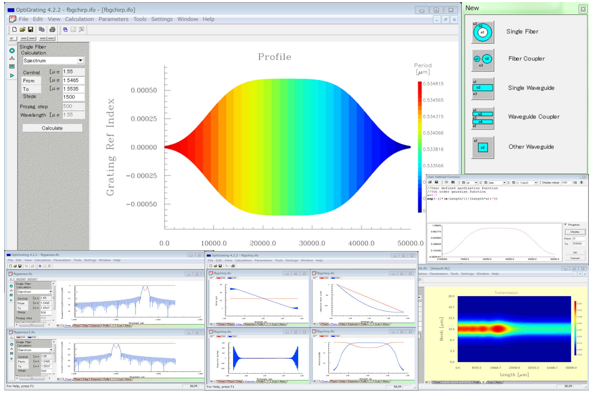The width and height of the screenshot is (591, 395).
Task: Click the teal ring icon in left sidebar
Action: (12, 51)
